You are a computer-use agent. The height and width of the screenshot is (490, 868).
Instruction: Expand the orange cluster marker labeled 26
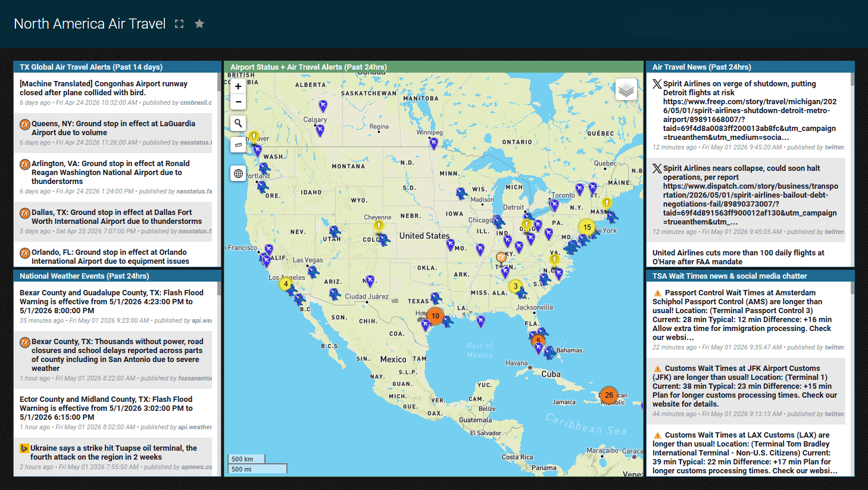pyautogui.click(x=608, y=395)
